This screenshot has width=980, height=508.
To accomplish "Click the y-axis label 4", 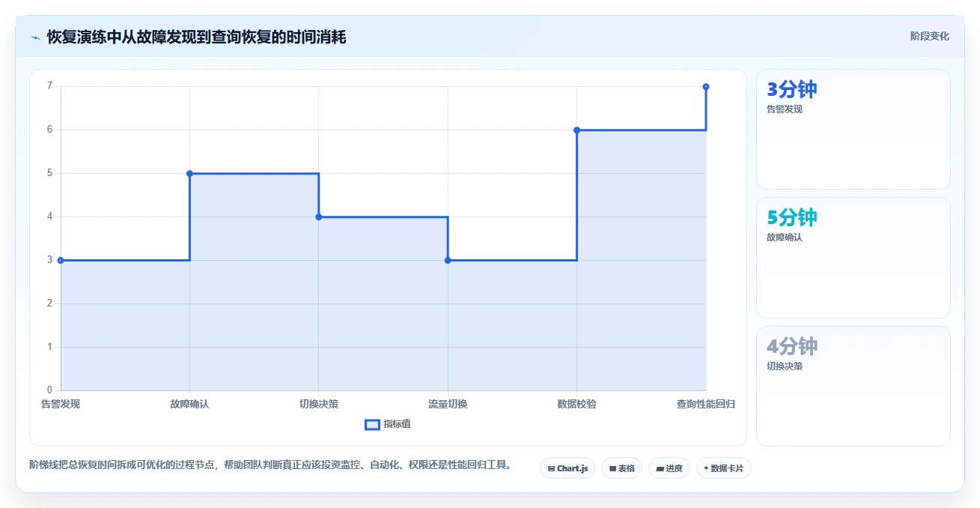I will point(49,217).
